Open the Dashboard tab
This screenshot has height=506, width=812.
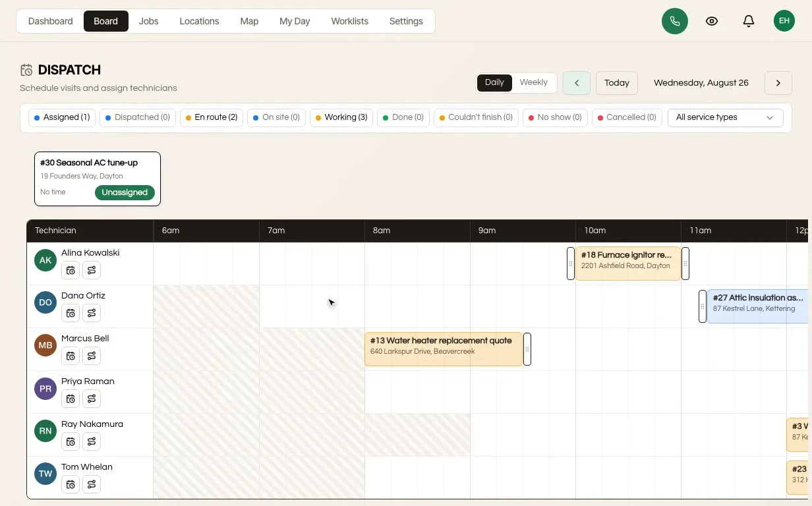[50, 21]
